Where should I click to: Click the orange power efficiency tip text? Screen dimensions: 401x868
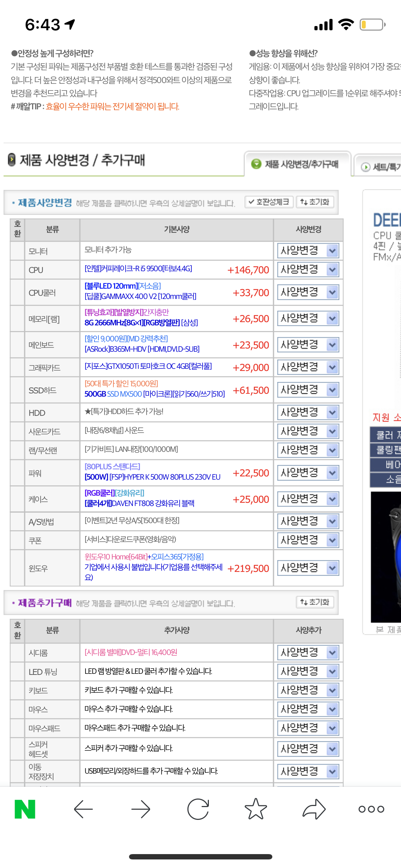(x=112, y=107)
